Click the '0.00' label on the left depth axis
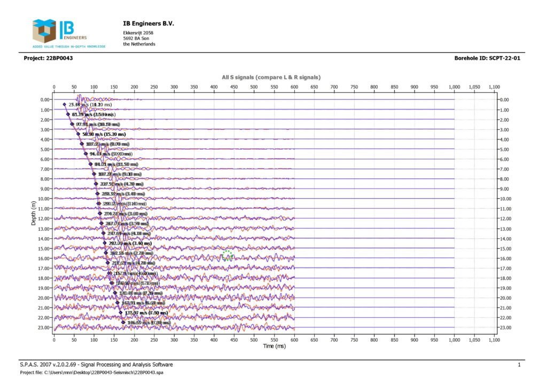This screenshot has height=392, width=547. [x=45, y=100]
